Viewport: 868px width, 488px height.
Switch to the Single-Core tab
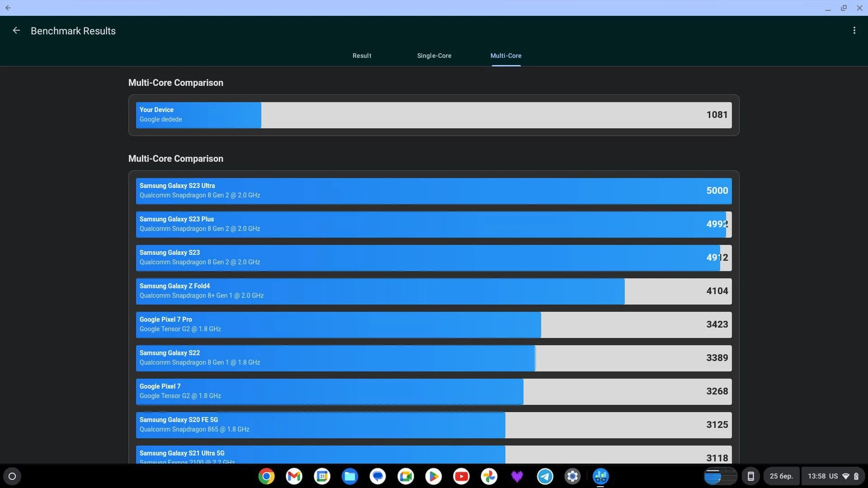click(434, 56)
